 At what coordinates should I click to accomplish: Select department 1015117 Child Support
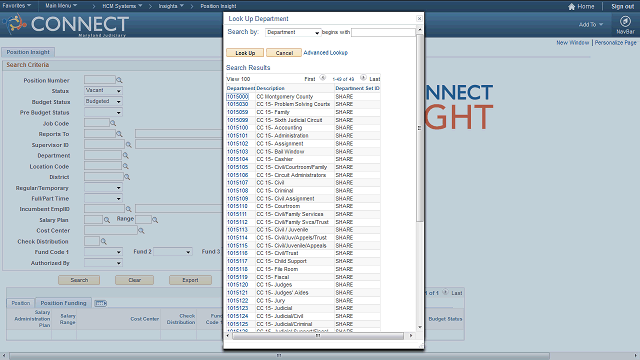[237, 261]
